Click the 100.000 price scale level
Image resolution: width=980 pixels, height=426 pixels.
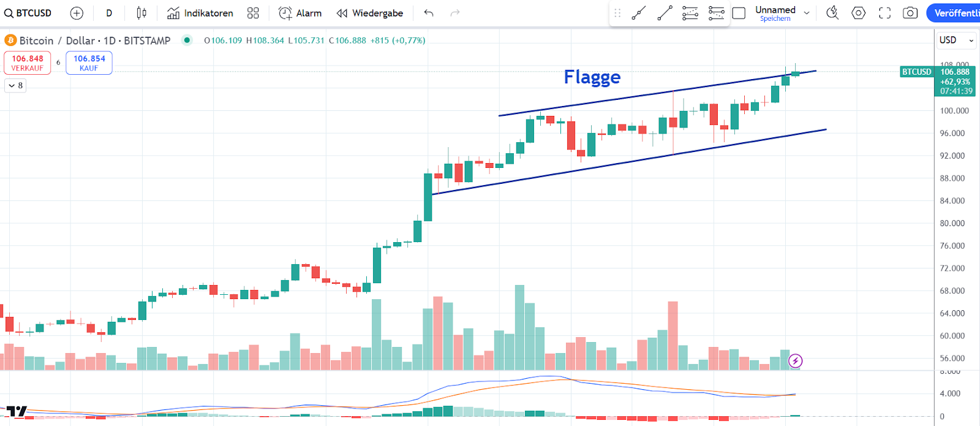click(x=954, y=111)
